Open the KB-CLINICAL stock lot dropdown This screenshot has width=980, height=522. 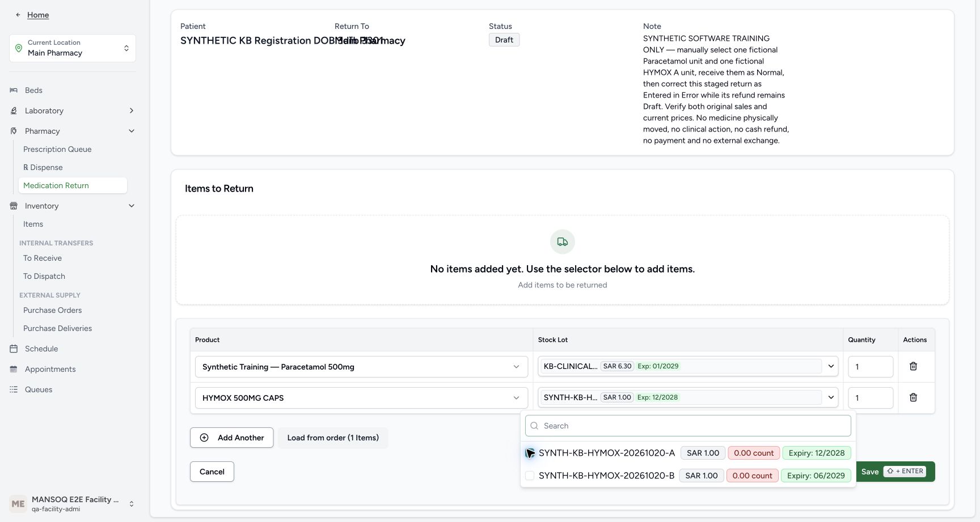pos(688,366)
